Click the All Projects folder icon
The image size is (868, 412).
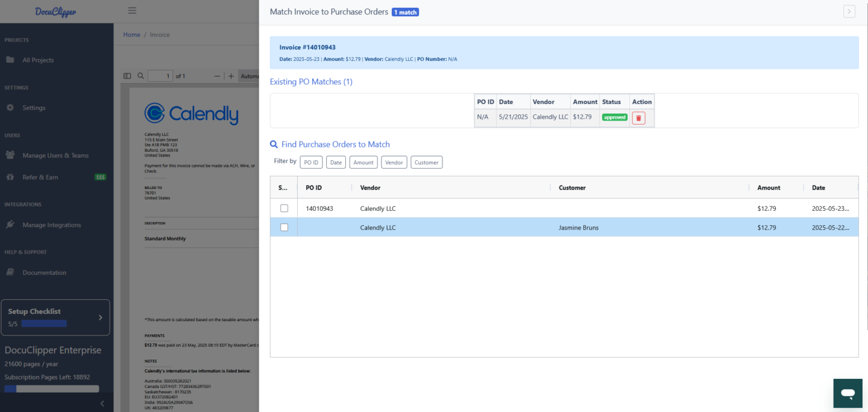coord(10,60)
